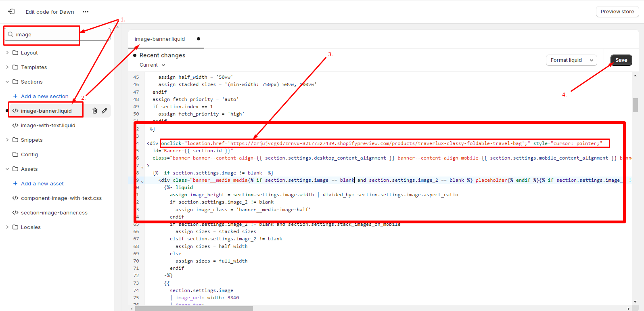The image size is (644, 311).
Task: Click line number 72 in gutter
Action: (x=136, y=276)
